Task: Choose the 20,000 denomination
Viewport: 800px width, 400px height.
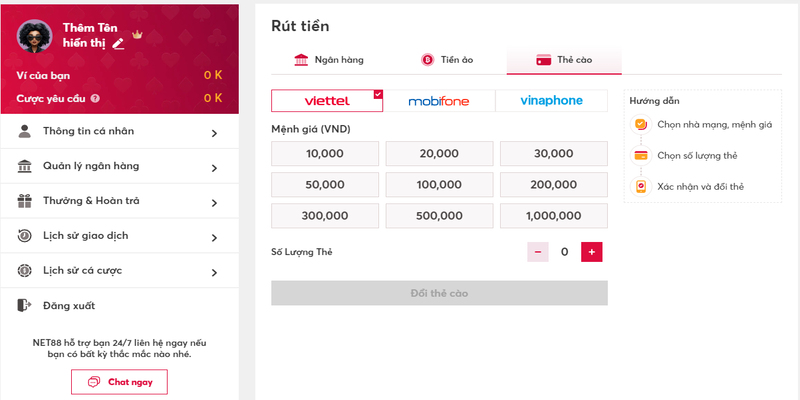Action: 439,154
